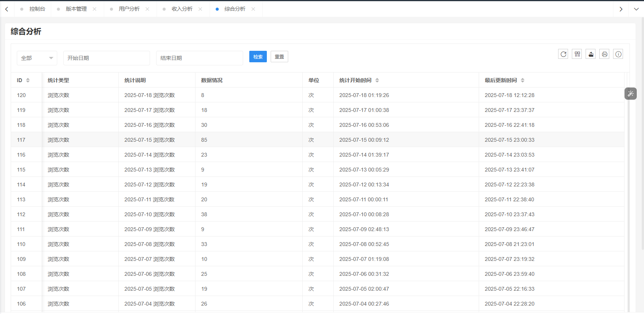Click the 重置 reset button

[279, 57]
